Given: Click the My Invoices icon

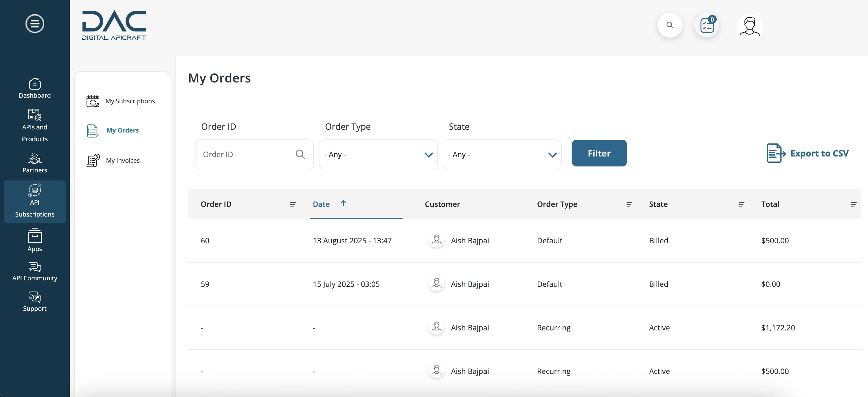Looking at the screenshot, I should coord(93,160).
